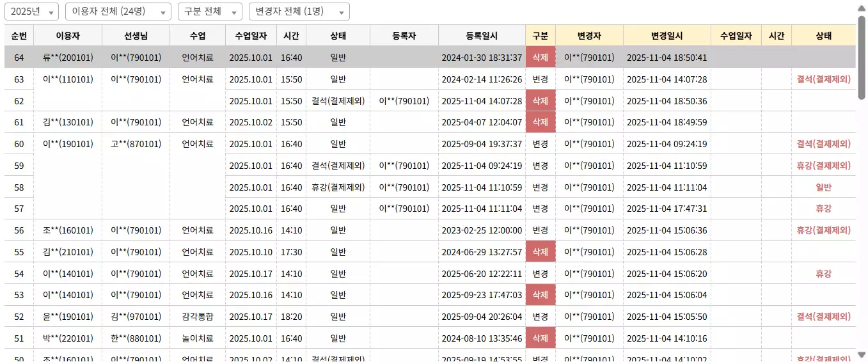The height and width of the screenshot is (364, 868).
Task: Sort by the 순번 column header
Action: click(x=19, y=36)
